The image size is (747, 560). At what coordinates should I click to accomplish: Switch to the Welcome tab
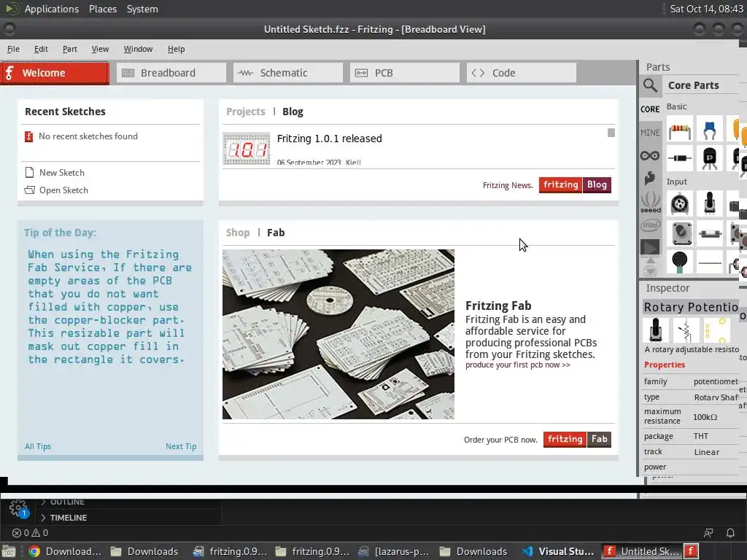[55, 73]
